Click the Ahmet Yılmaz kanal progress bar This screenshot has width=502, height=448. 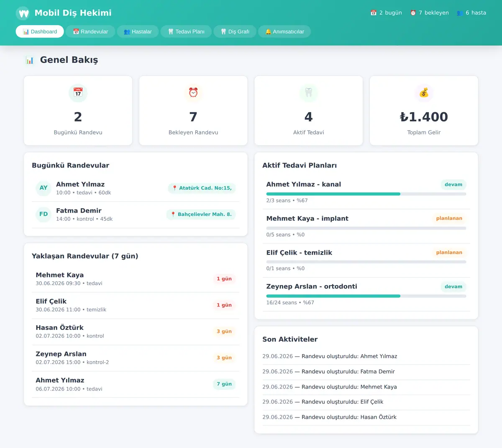click(366, 194)
